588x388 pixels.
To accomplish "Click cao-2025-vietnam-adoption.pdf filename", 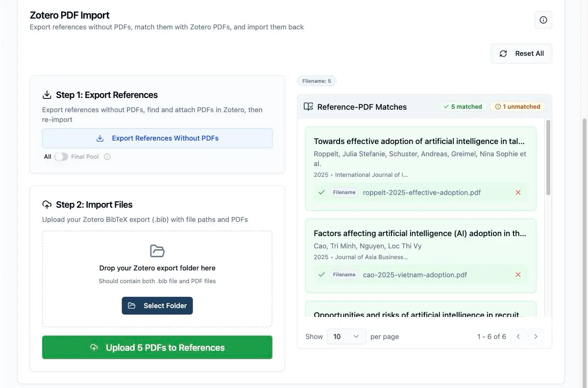I will pos(415,275).
